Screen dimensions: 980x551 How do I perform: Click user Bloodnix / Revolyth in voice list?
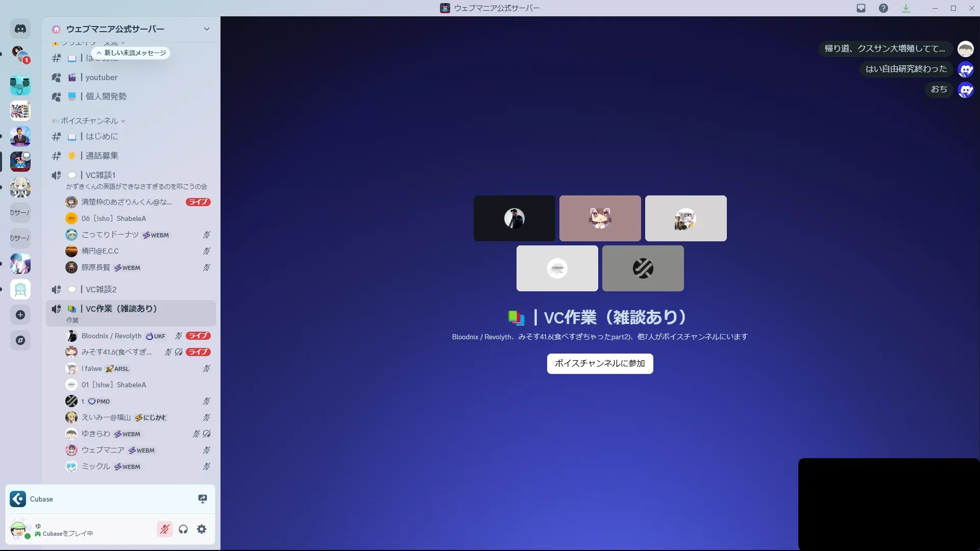click(x=111, y=336)
